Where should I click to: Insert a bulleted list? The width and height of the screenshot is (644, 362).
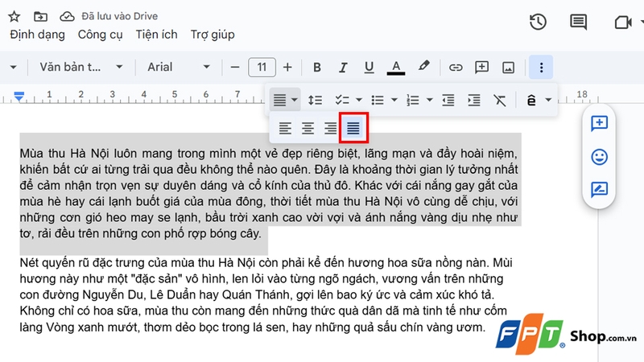pos(378,100)
